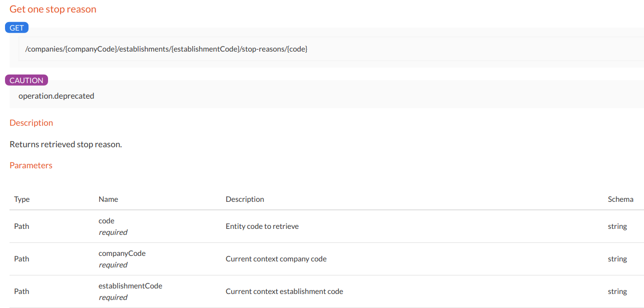Viewport: 644px width, 308px height.
Task: Click the blue GET method badge
Action: tap(17, 28)
